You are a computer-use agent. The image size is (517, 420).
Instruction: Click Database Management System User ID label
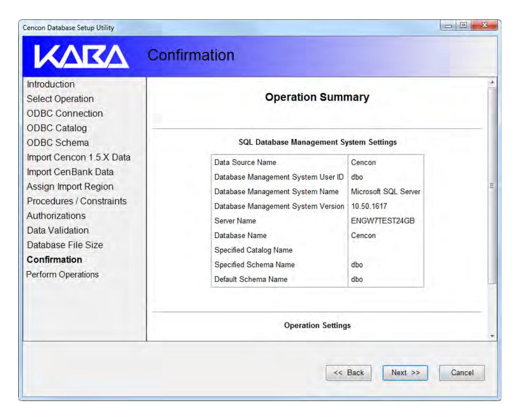pos(279,177)
